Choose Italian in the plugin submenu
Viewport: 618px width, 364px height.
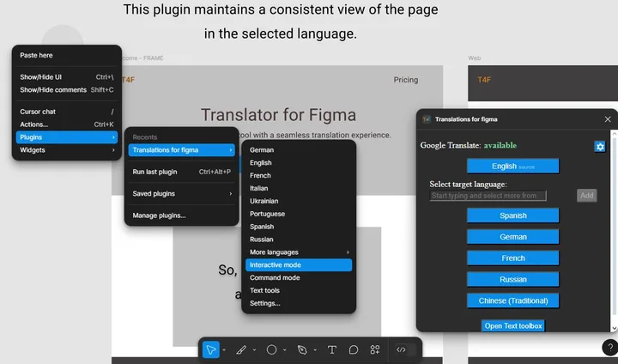(x=299, y=188)
